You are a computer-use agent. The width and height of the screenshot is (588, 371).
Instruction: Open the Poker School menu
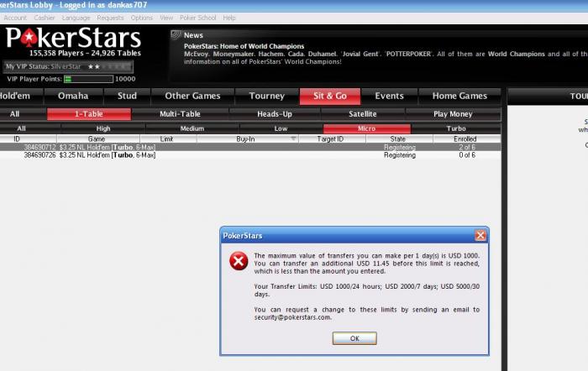197,18
